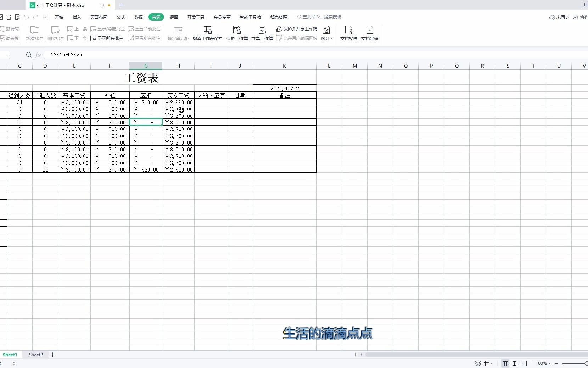588x368 pixels.
Task: Switch to the 数据 tab
Action: click(138, 17)
